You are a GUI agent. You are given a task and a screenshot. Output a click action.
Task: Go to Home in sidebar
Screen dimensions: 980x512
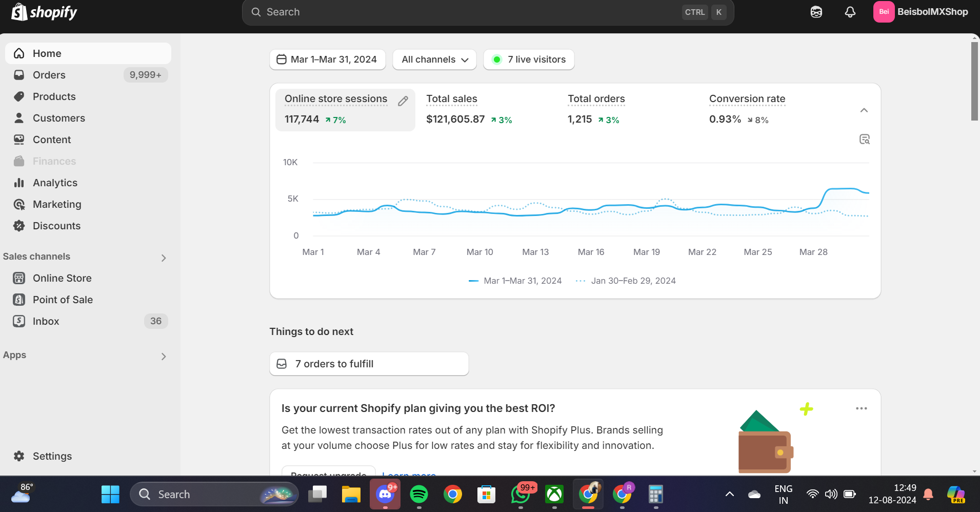point(88,53)
